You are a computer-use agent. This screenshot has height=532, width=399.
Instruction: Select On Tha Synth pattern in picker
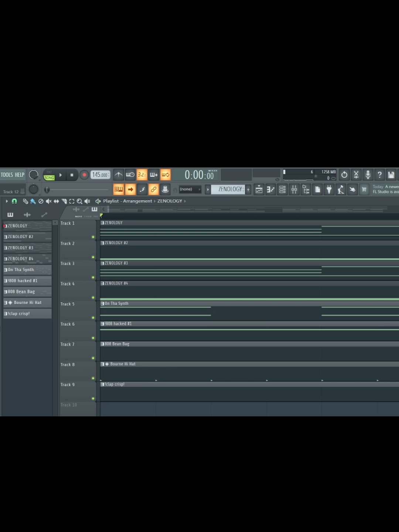pos(27,270)
